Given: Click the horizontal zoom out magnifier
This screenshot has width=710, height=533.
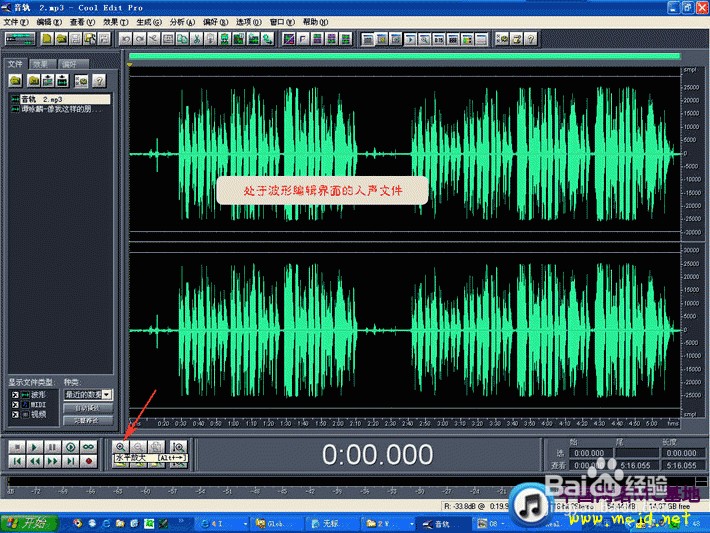Looking at the screenshot, I should (139, 447).
